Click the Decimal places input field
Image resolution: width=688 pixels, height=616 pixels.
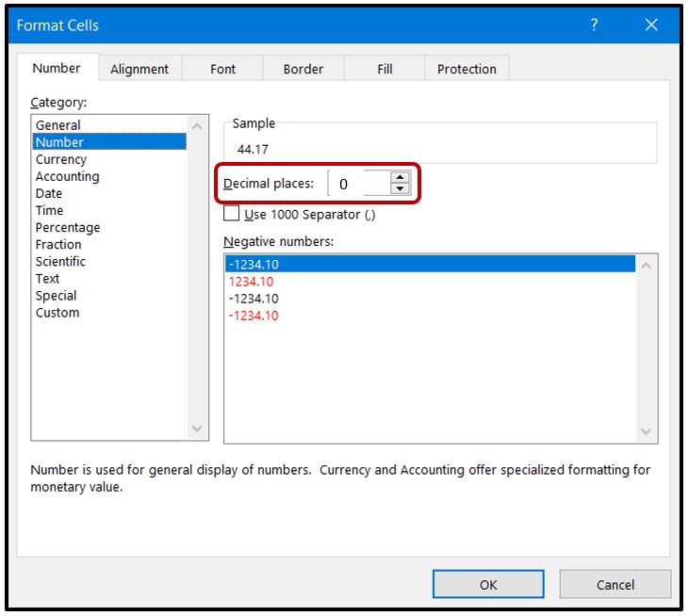(358, 184)
